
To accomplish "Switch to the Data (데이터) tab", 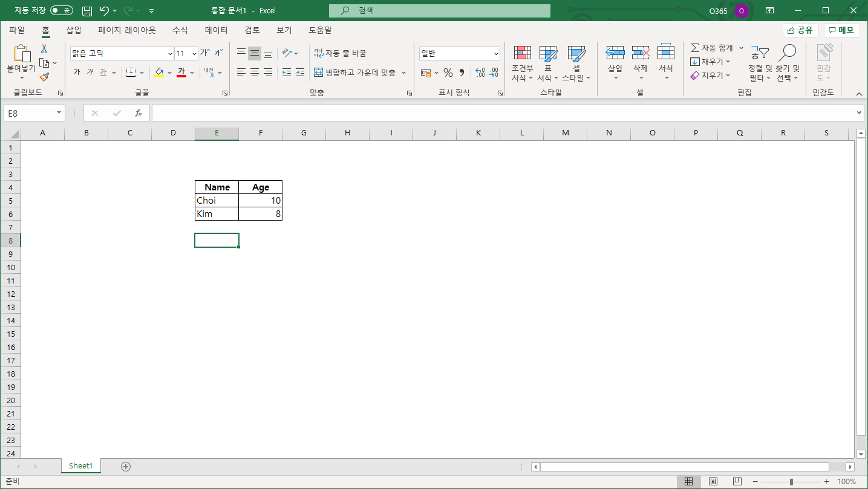I will pyautogui.click(x=216, y=30).
